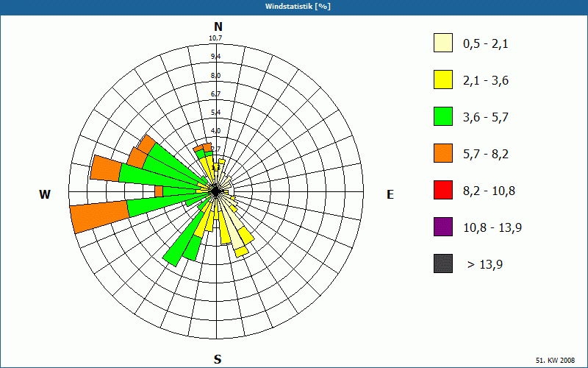
Task: Click the N compass label
Action: (x=218, y=26)
